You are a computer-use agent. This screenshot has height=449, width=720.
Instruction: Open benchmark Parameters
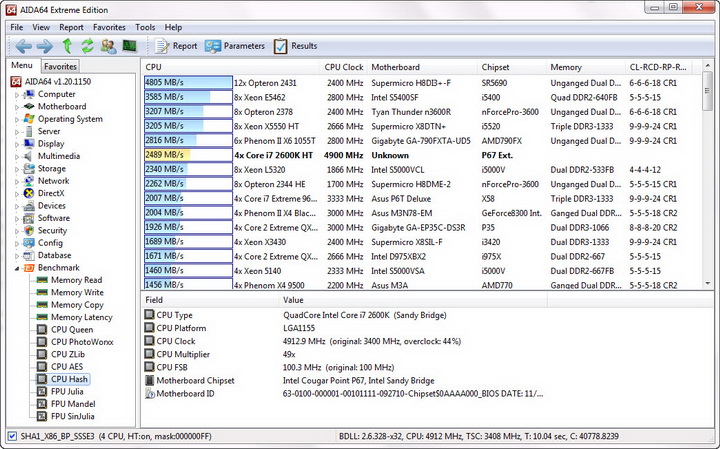pos(235,46)
